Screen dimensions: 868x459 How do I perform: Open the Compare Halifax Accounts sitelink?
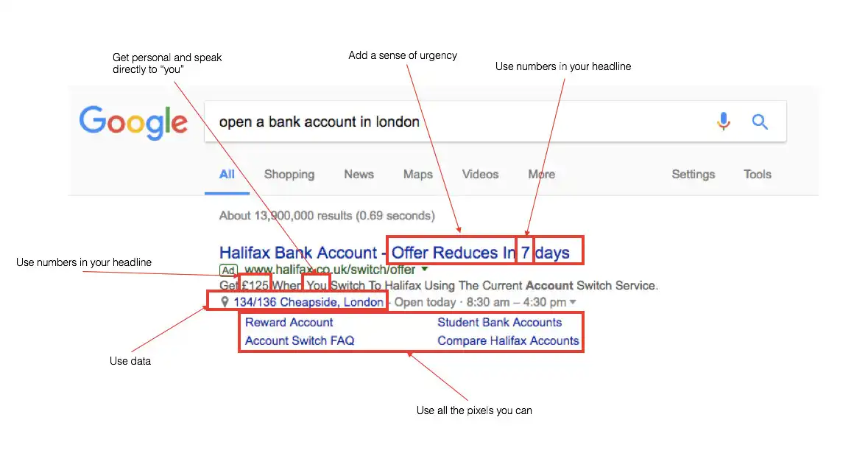508,340
